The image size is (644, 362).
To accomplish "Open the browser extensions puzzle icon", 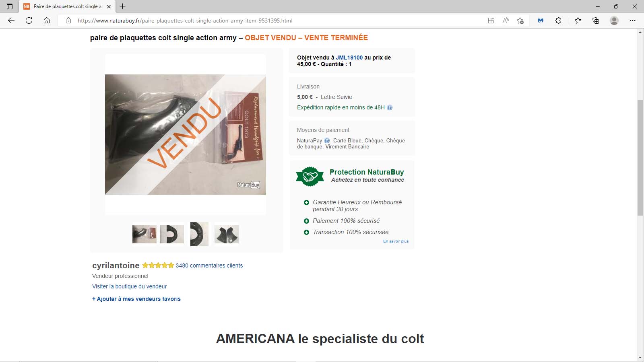I will click(558, 21).
